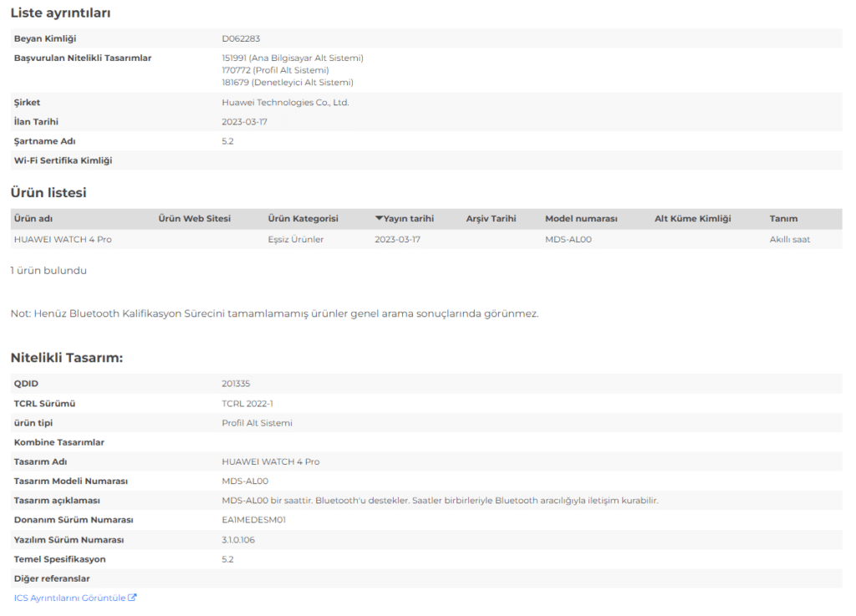
Task: Click the '1 ürün bulundu' result count
Action: (48, 271)
